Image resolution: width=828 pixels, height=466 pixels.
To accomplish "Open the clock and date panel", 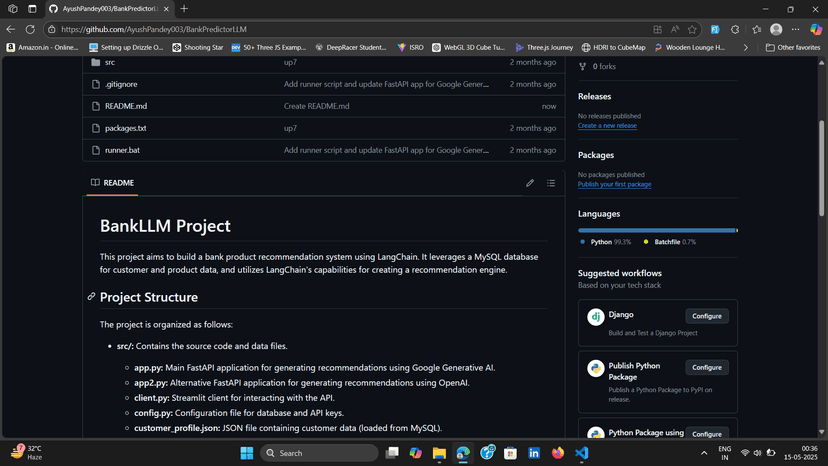I will [x=801, y=453].
